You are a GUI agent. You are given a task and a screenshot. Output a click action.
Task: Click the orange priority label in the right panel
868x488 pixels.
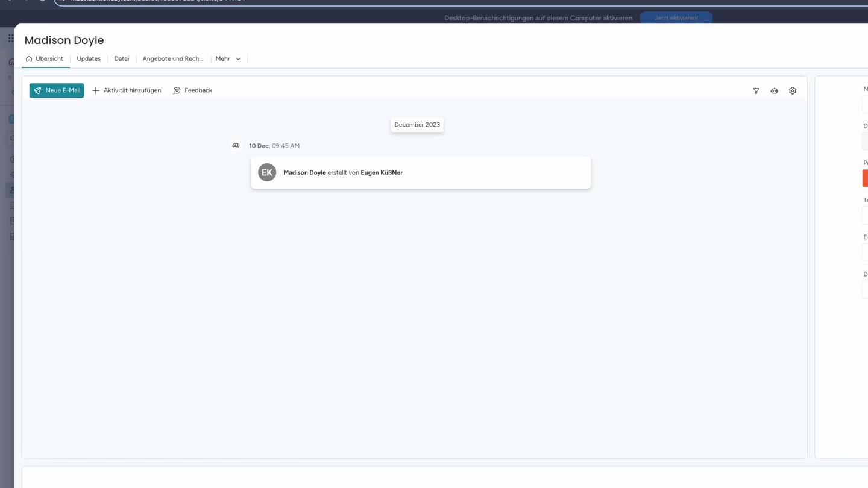[866, 178]
